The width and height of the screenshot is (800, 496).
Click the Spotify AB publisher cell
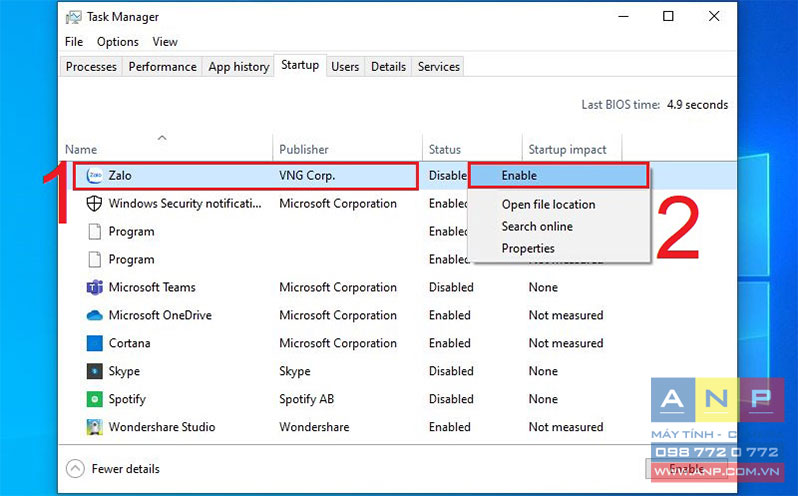[x=307, y=399]
